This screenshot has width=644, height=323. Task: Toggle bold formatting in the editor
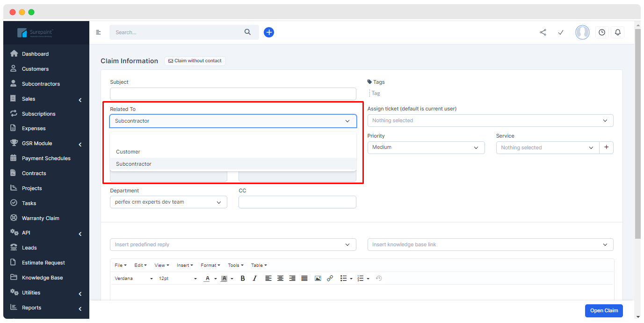tap(243, 278)
